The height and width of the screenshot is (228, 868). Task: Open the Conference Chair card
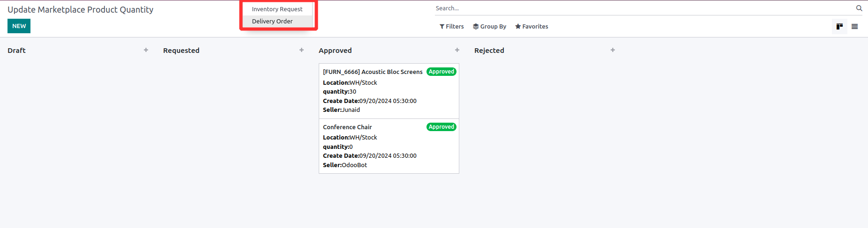coord(347,127)
